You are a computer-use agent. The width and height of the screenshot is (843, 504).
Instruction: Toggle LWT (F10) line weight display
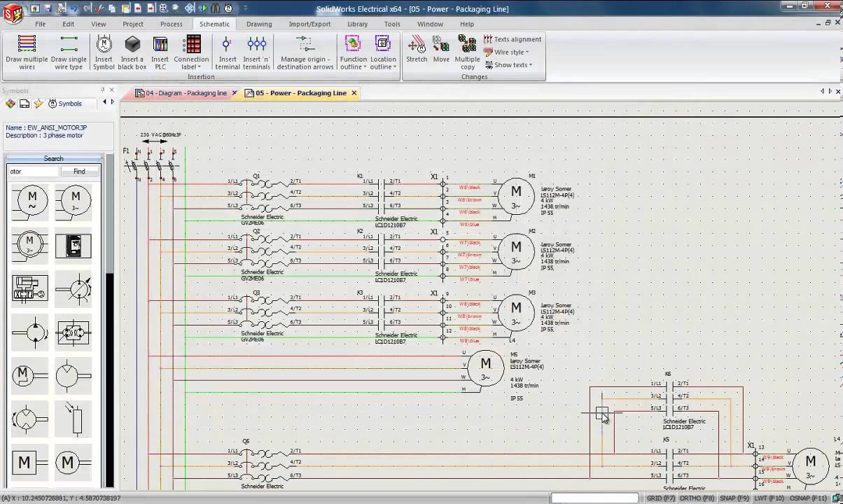(769, 498)
